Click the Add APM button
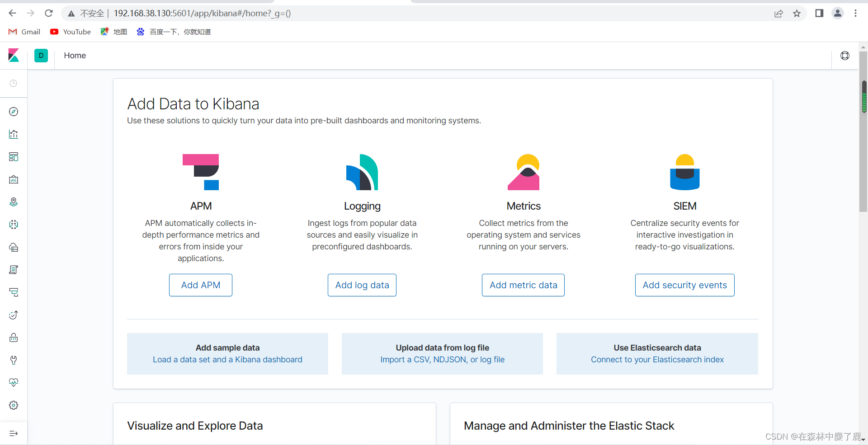Screen dimensions: 868x445 click(x=201, y=285)
